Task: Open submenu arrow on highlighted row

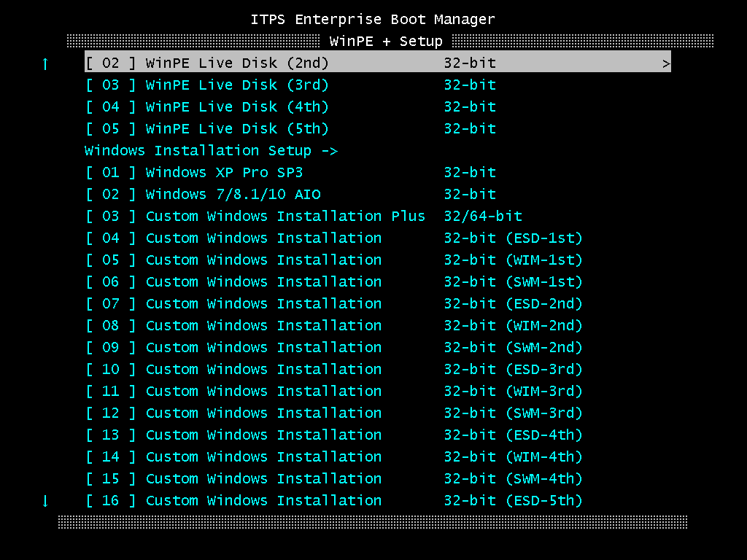Action: (666, 64)
